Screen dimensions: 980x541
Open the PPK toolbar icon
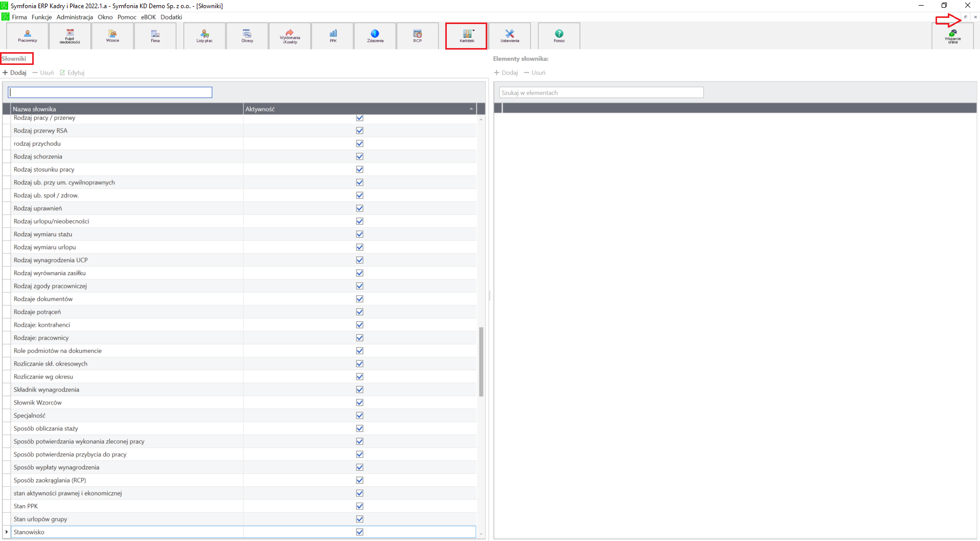[333, 36]
